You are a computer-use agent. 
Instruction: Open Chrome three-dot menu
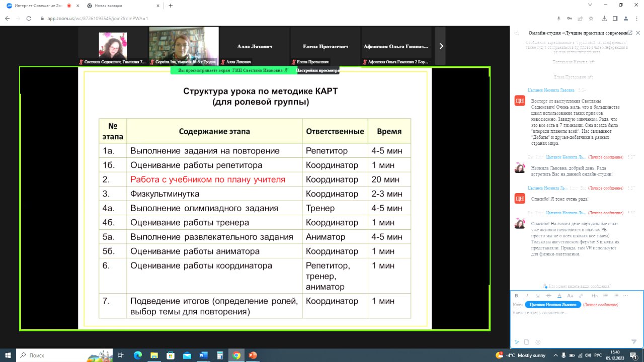(637, 19)
